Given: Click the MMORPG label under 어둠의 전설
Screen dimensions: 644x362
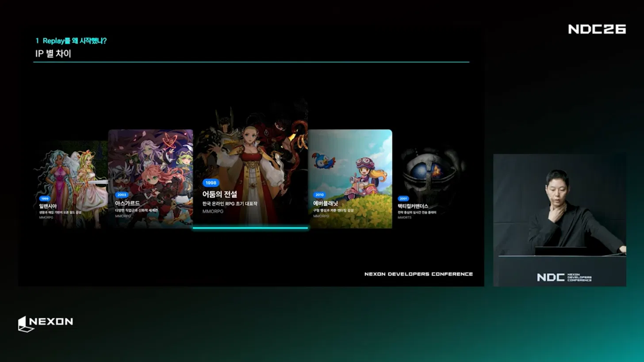Looking at the screenshot, I should [x=213, y=211].
